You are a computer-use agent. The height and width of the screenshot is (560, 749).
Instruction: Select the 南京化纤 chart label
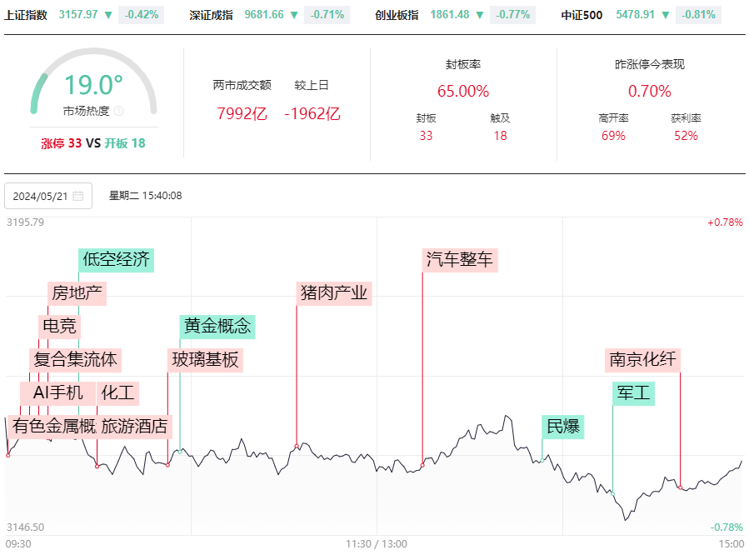(642, 360)
